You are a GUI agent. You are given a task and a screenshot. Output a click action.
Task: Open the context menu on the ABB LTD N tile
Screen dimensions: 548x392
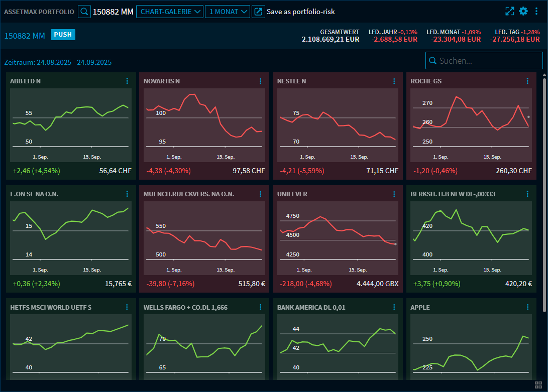127,81
